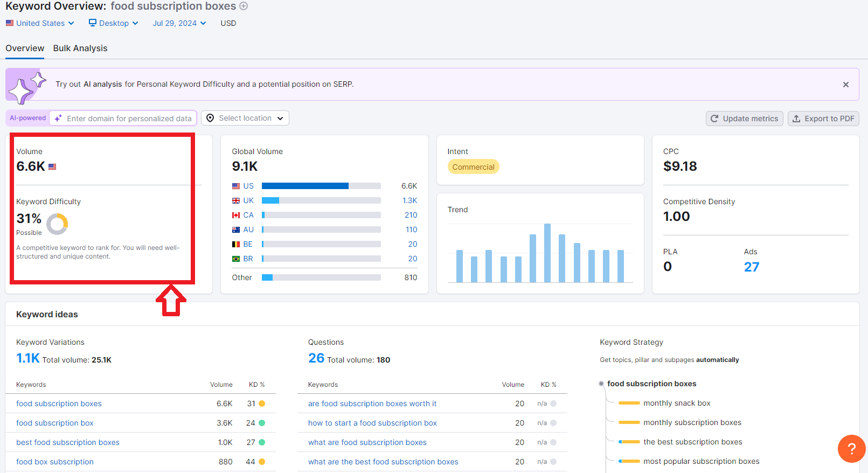Click root node 'food subscription boxes' in Keyword Strategy
Image resolution: width=868 pixels, height=473 pixels.
point(651,384)
